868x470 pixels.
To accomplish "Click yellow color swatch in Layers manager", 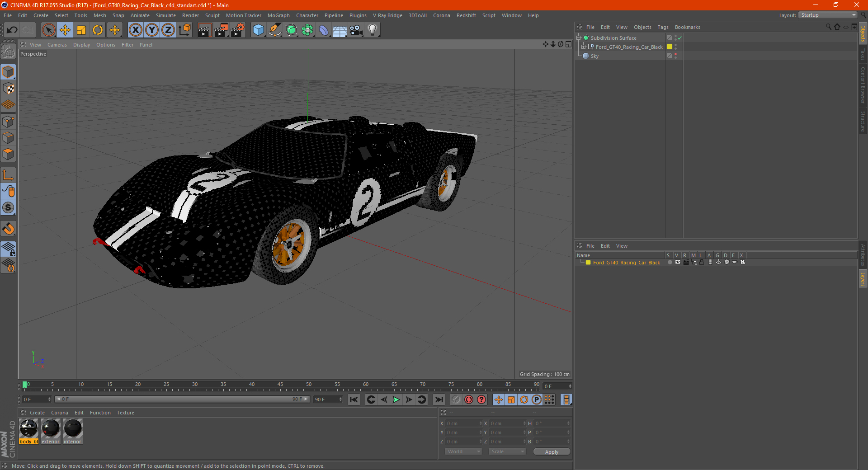I will tap(588, 263).
